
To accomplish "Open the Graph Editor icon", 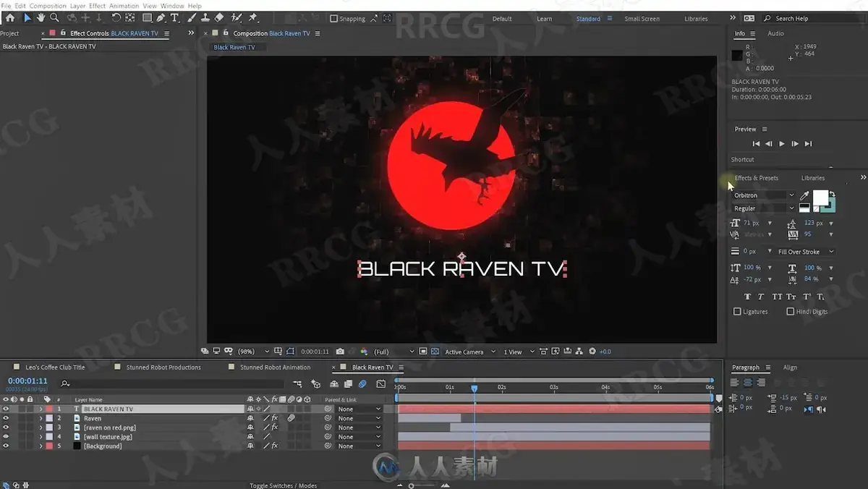I will (380, 384).
